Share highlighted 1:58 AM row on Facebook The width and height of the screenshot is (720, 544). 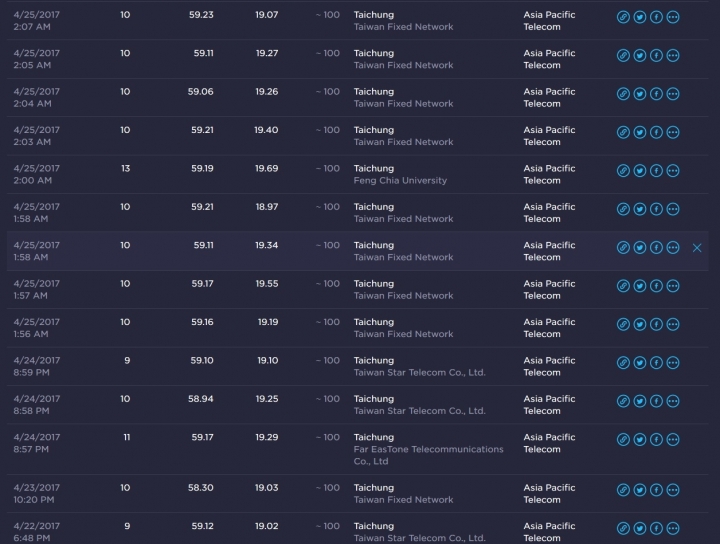pyautogui.click(x=656, y=247)
